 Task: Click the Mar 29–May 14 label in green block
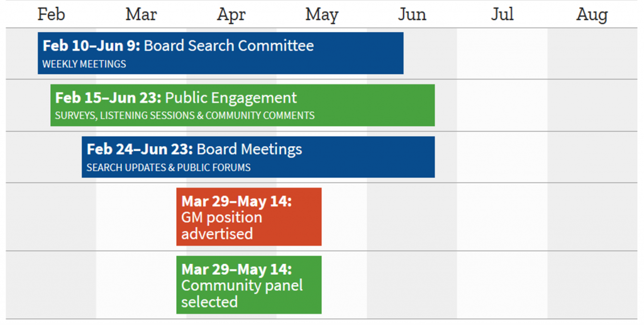(236, 270)
